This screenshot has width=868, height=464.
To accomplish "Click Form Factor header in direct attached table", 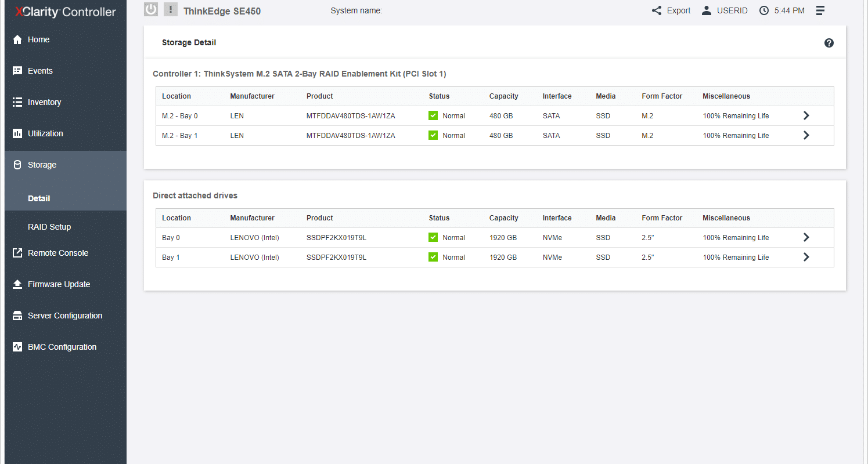I will click(x=662, y=218).
